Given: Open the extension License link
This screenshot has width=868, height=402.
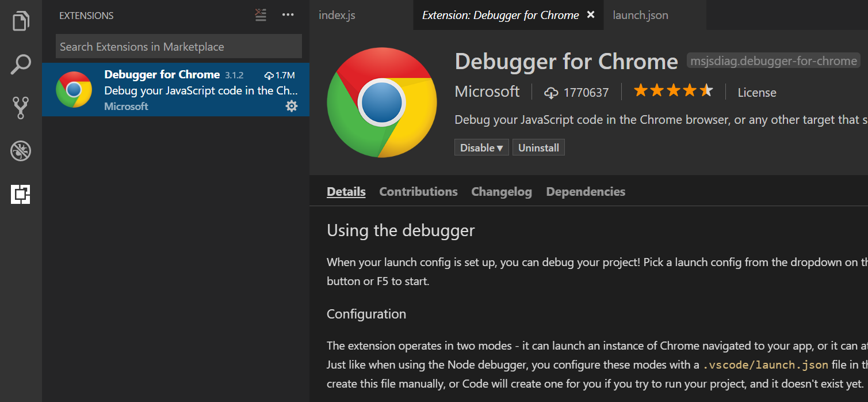Looking at the screenshot, I should [x=756, y=92].
